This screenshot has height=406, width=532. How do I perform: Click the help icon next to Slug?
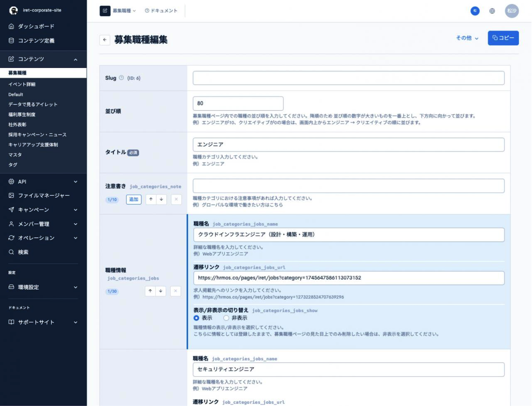121,78
